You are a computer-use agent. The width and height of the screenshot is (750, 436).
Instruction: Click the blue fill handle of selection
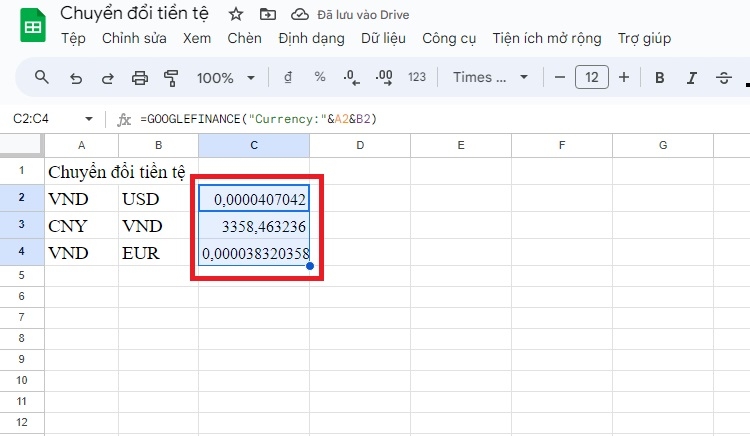point(310,266)
